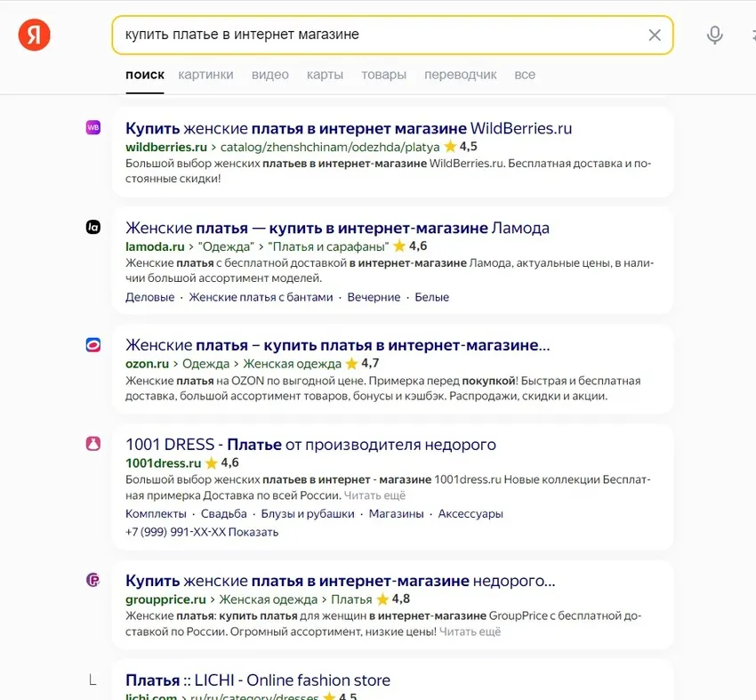Image resolution: width=756 pixels, height=700 pixels.
Task: Click the Вечерние sitelink under Lamoda
Action: 374,296
